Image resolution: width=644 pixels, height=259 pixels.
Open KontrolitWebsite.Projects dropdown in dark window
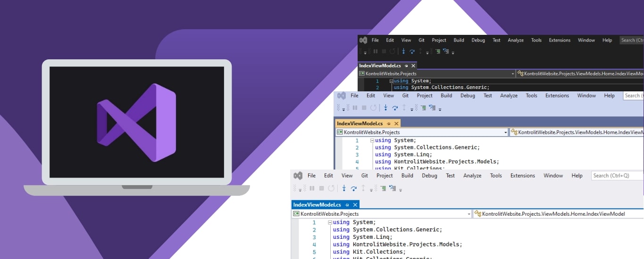point(513,73)
